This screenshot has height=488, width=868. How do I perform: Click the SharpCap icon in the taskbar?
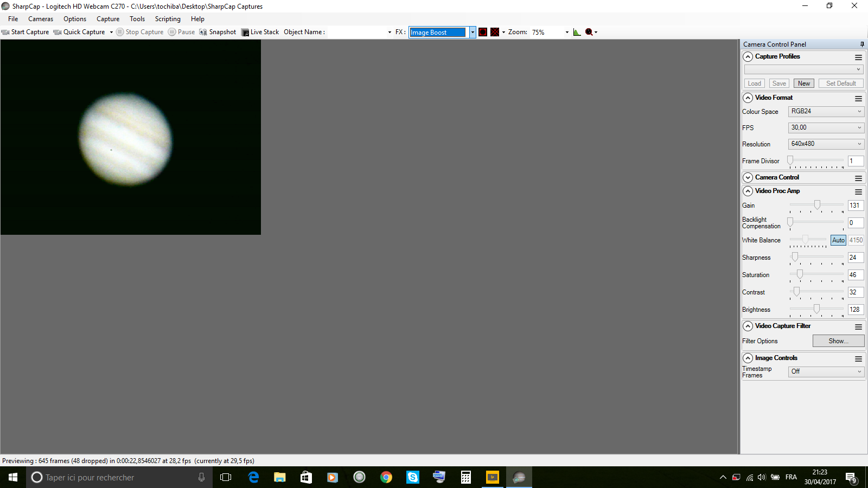[519, 477]
